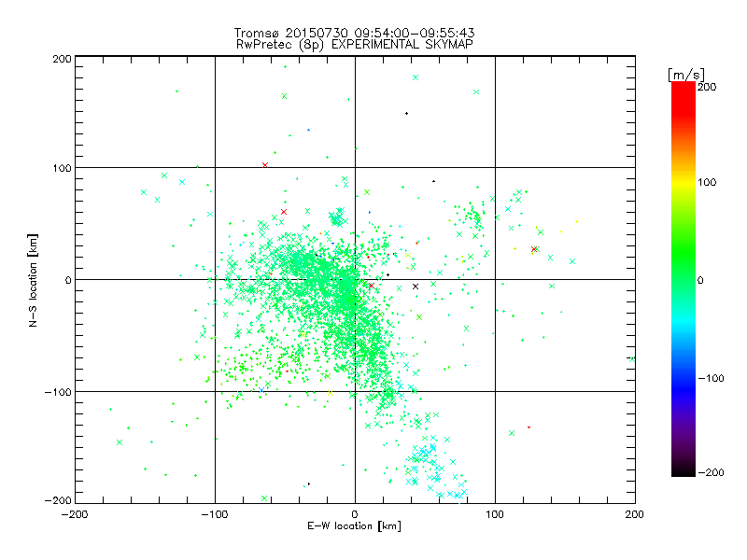Viewport: 747px width, 560px height.
Task: Select the subtitle 'RwPretec (8p) EXPERIMENTAL SKYMAP'
Action: [354, 45]
